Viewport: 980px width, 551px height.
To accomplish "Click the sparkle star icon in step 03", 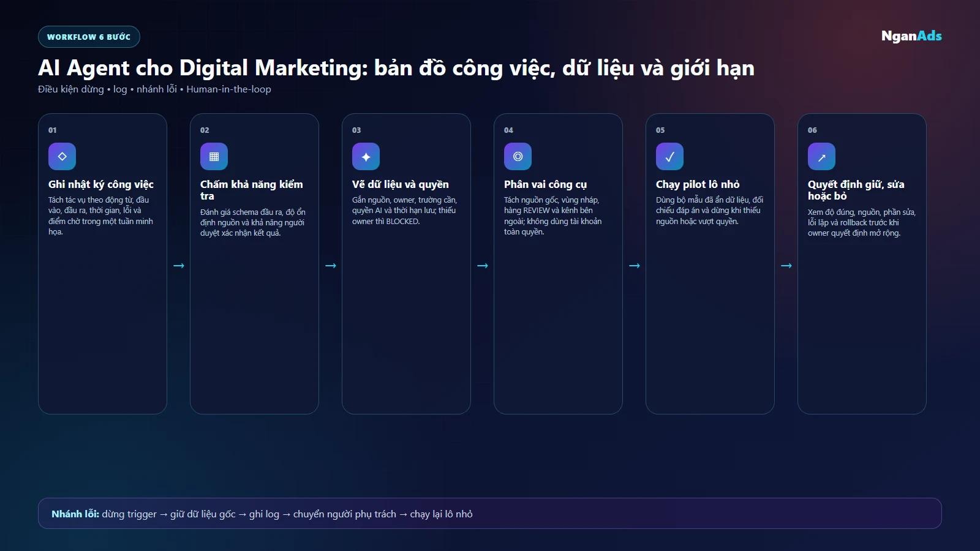I will [x=366, y=157].
